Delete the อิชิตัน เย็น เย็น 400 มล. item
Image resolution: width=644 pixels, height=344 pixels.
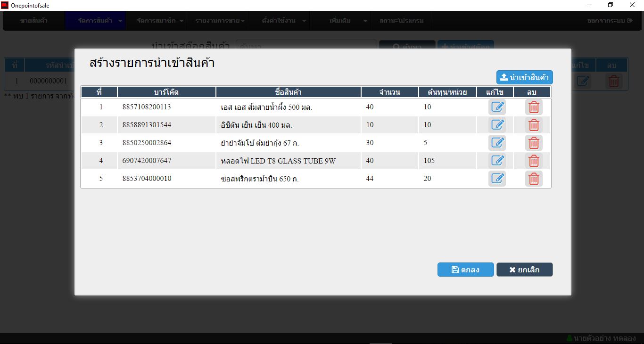pyautogui.click(x=534, y=125)
